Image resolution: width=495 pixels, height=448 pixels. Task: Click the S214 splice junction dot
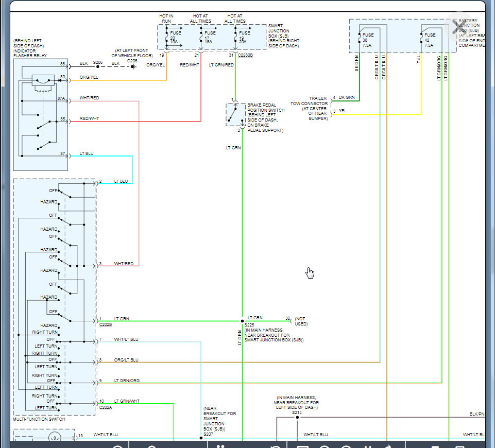297,418
